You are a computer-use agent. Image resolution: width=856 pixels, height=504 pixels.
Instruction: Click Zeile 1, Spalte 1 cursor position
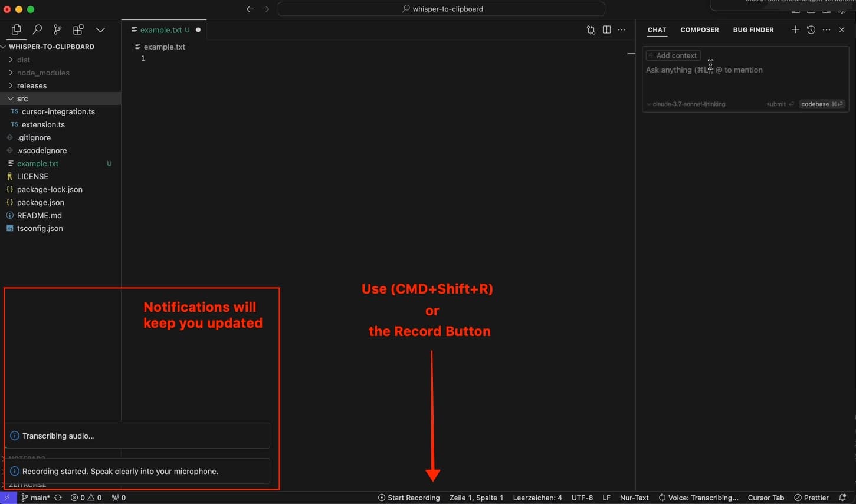(476, 498)
